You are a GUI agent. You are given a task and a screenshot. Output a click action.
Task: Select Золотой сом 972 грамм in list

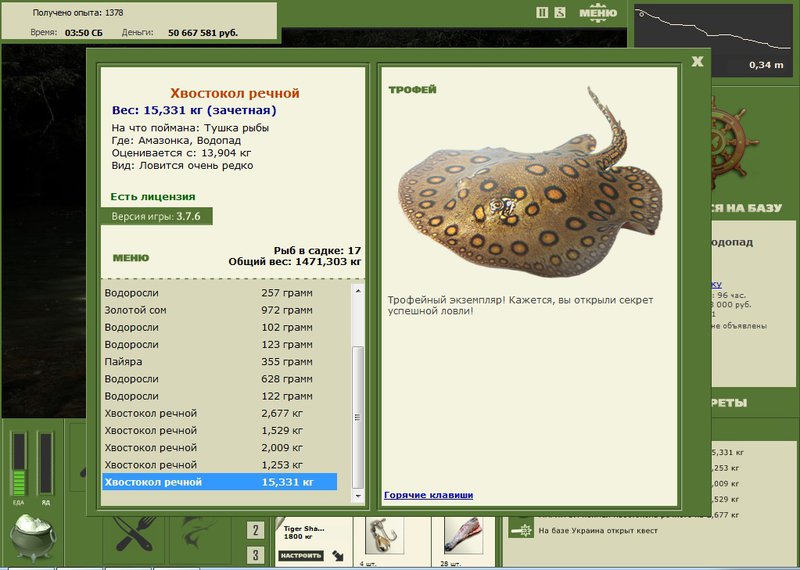(219, 310)
